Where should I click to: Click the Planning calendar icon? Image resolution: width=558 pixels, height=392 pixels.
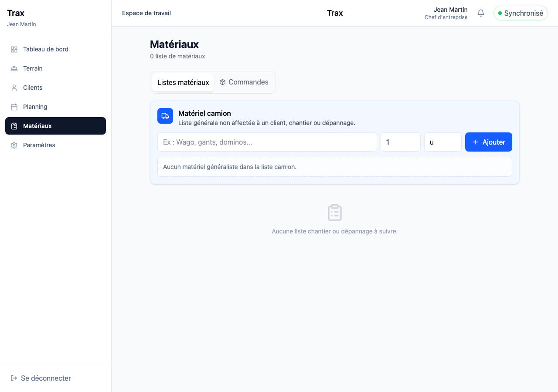[14, 107]
